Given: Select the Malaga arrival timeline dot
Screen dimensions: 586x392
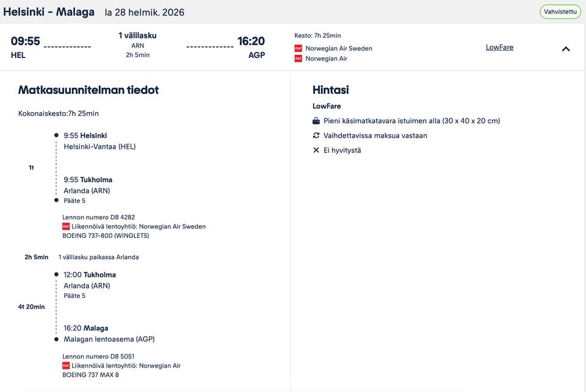Looking at the screenshot, I should coord(56,338).
